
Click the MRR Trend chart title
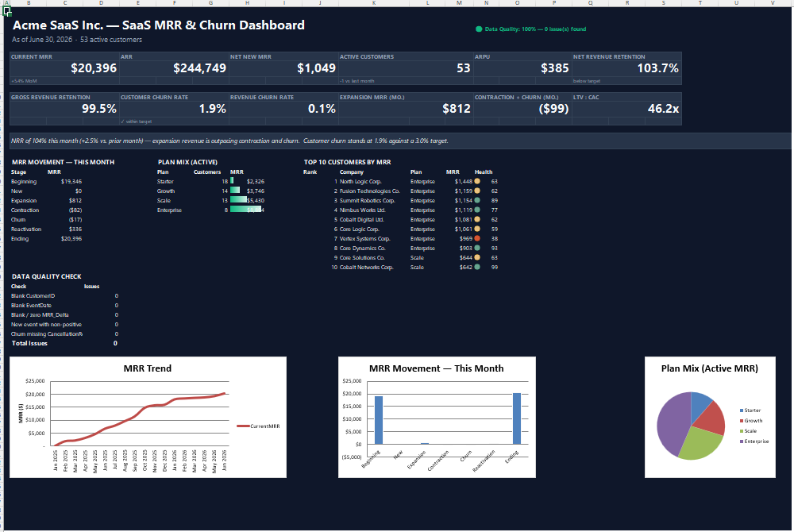click(x=148, y=368)
